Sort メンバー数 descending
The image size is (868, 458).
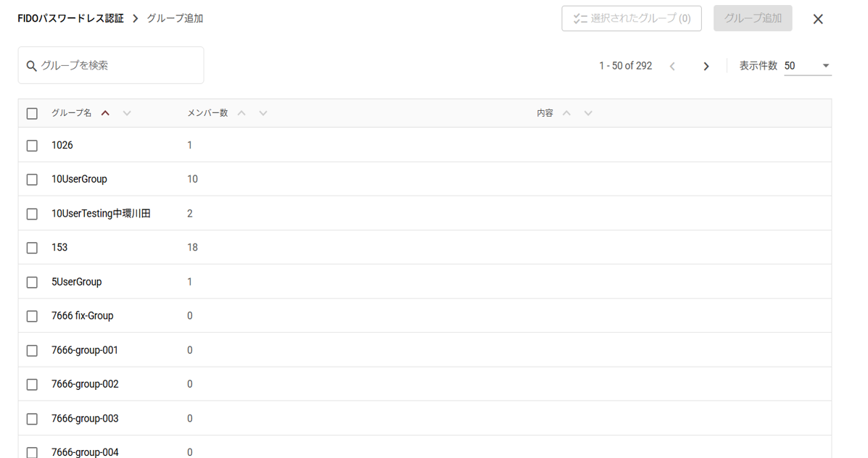tap(263, 113)
